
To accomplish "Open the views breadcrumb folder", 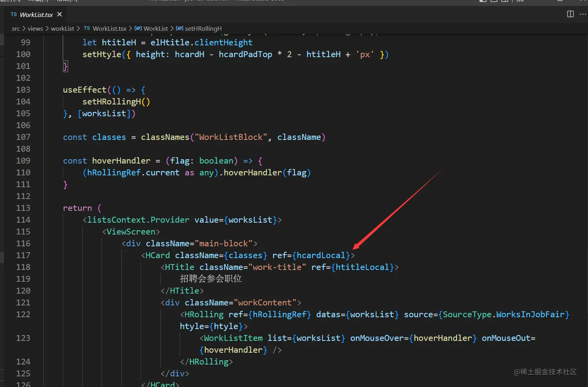I will [x=35, y=28].
